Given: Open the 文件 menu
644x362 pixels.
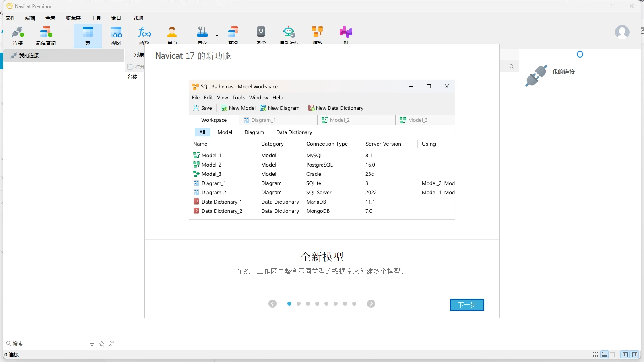Looking at the screenshot, I should click(x=10, y=18).
